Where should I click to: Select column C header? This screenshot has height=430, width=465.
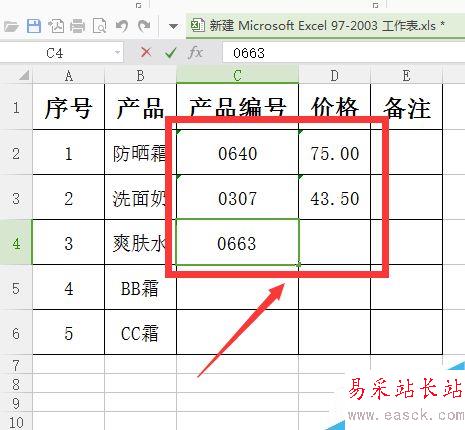pyautogui.click(x=237, y=76)
